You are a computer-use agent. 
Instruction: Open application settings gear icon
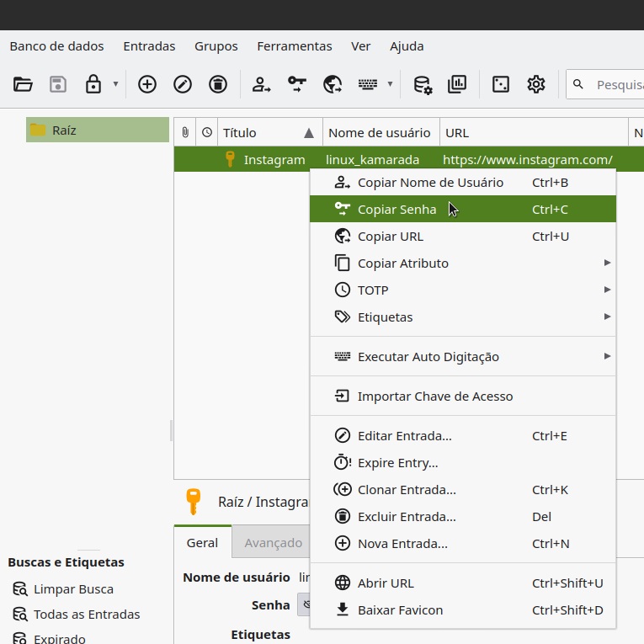click(x=536, y=85)
